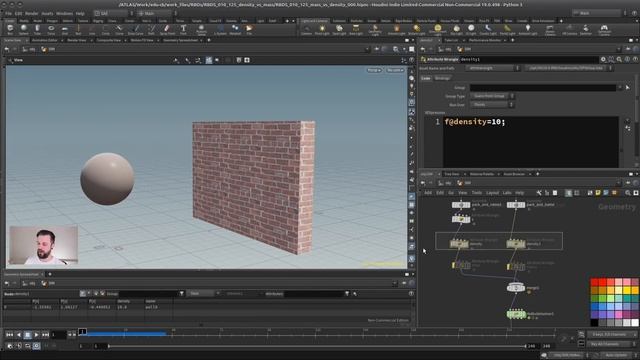Open the Persp camera dropdown in viewport
This screenshot has width=640, height=360.
374,70
